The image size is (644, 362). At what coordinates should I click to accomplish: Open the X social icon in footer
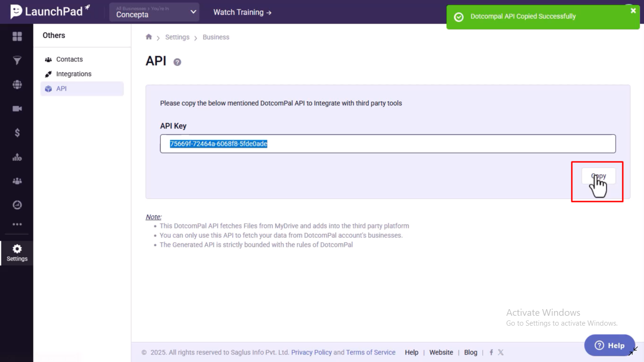tap(501, 353)
